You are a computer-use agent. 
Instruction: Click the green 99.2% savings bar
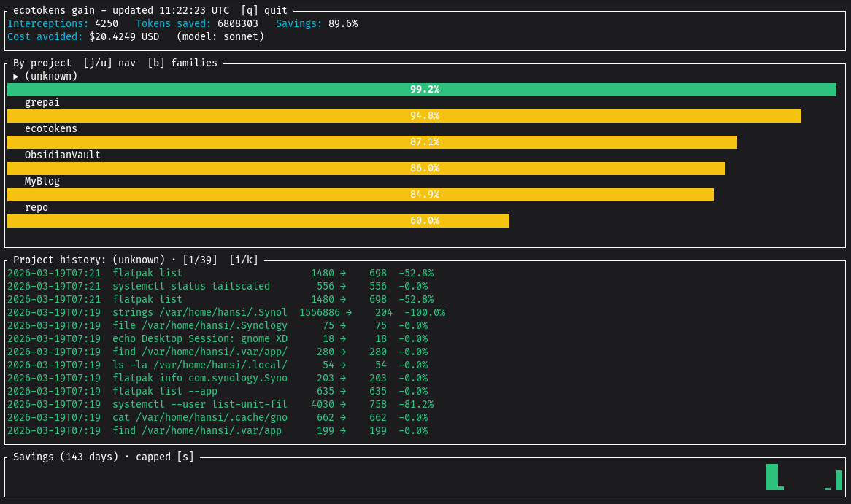tap(422, 90)
